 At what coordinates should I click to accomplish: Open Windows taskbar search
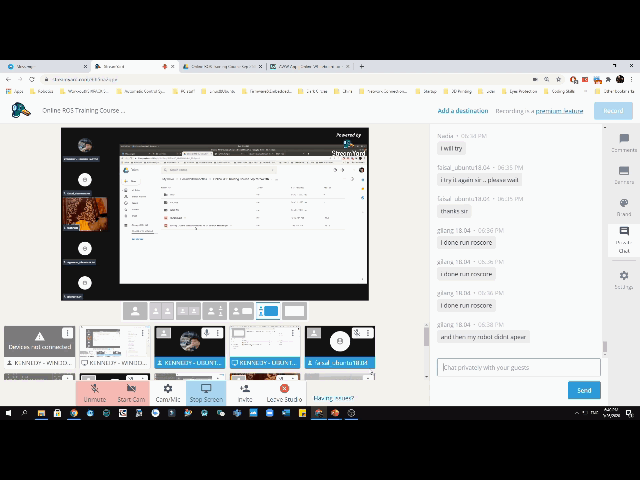[24, 413]
